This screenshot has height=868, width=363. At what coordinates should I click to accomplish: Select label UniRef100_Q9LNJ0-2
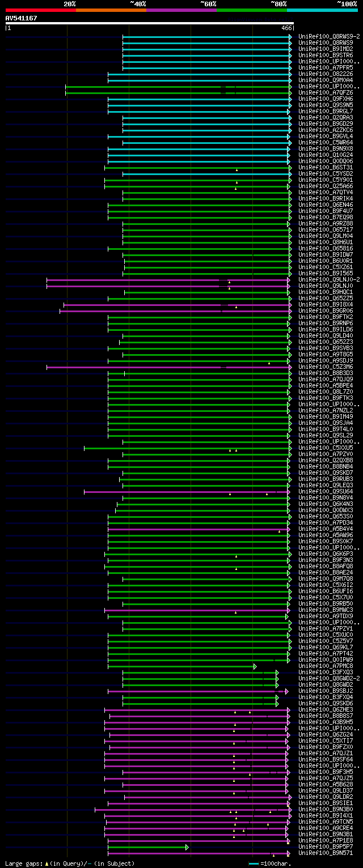[x=329, y=279]
